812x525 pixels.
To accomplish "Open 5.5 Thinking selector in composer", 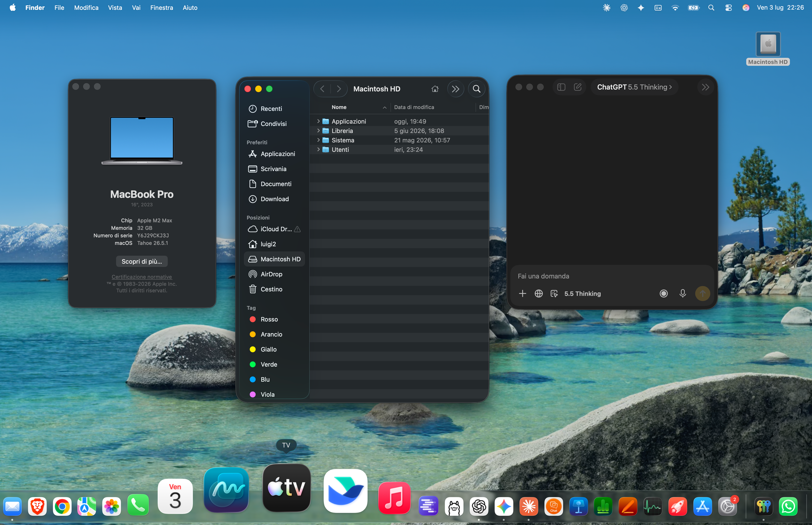I will 582,294.
